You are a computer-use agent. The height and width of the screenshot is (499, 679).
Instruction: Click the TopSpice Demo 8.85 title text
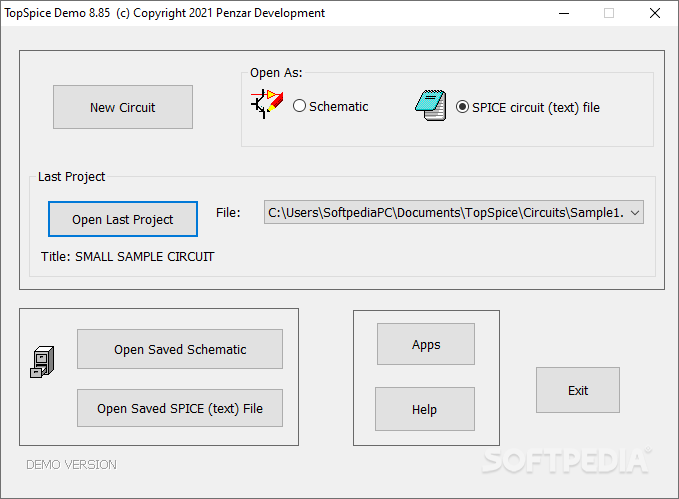[164, 13]
